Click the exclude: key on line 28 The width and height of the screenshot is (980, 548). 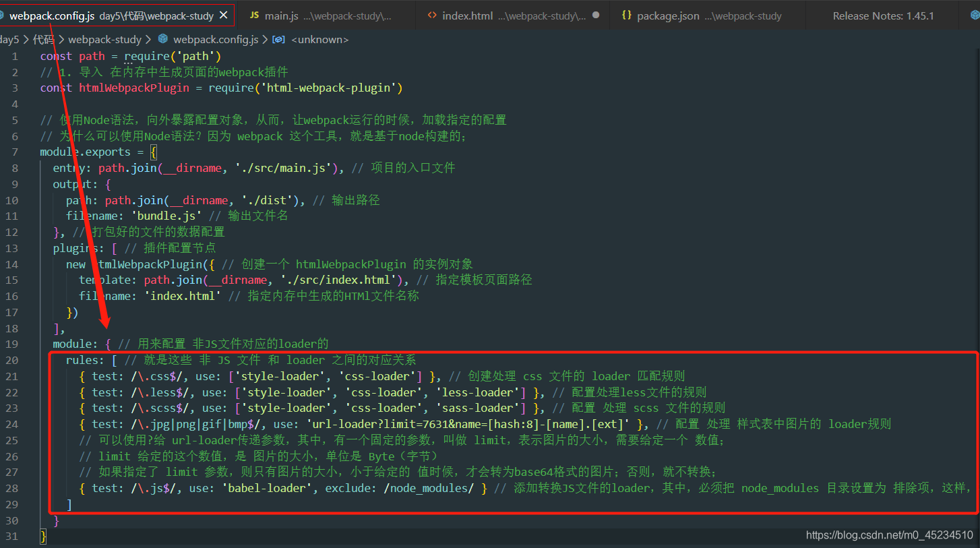[x=352, y=488]
